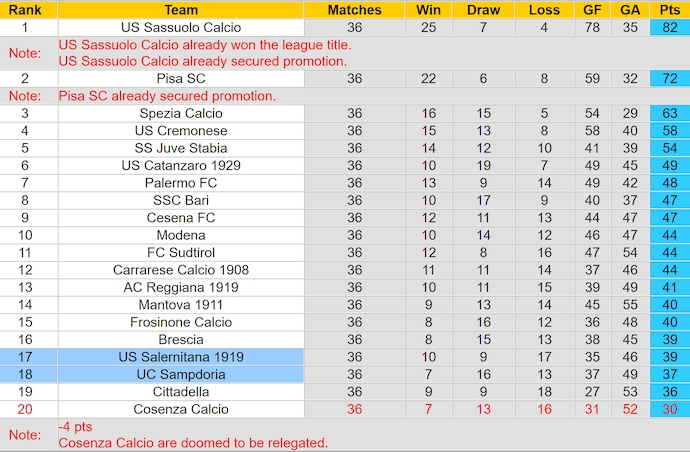The image size is (690, 452).
Task: Click Cosenza Calcio's red 30 points cell
Action: tap(669, 409)
